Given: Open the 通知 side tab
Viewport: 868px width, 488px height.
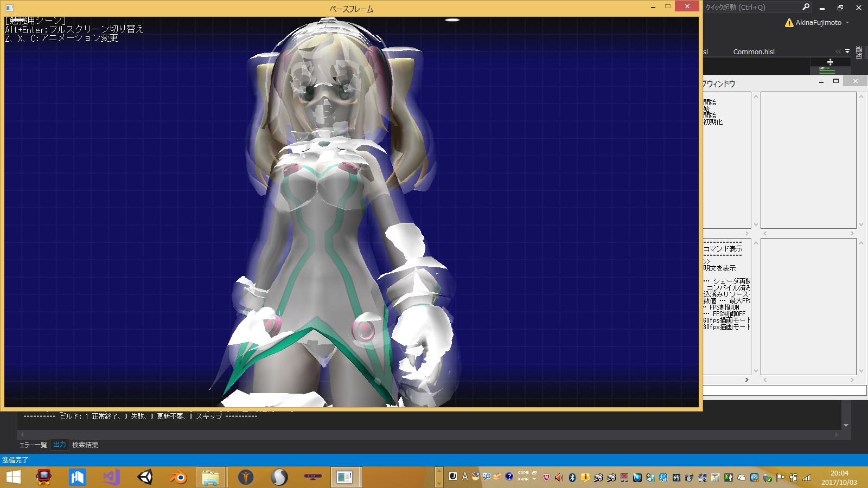Looking at the screenshot, I should pos(859,53).
